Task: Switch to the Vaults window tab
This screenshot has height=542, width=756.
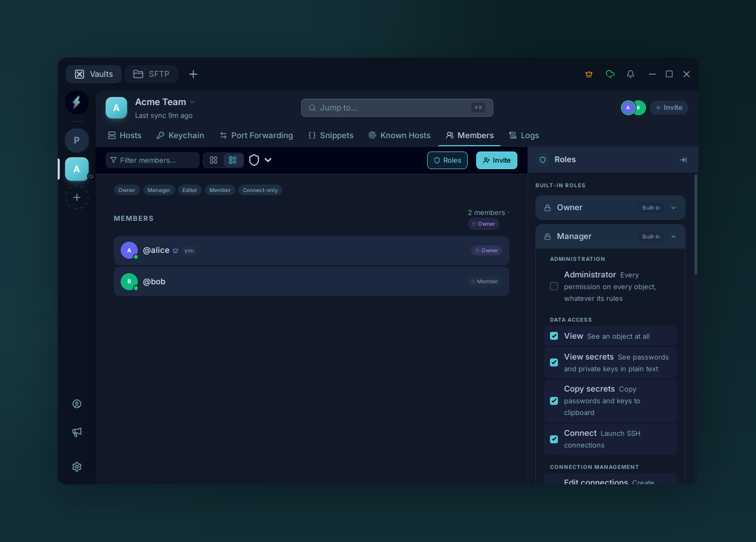Action: (x=94, y=74)
